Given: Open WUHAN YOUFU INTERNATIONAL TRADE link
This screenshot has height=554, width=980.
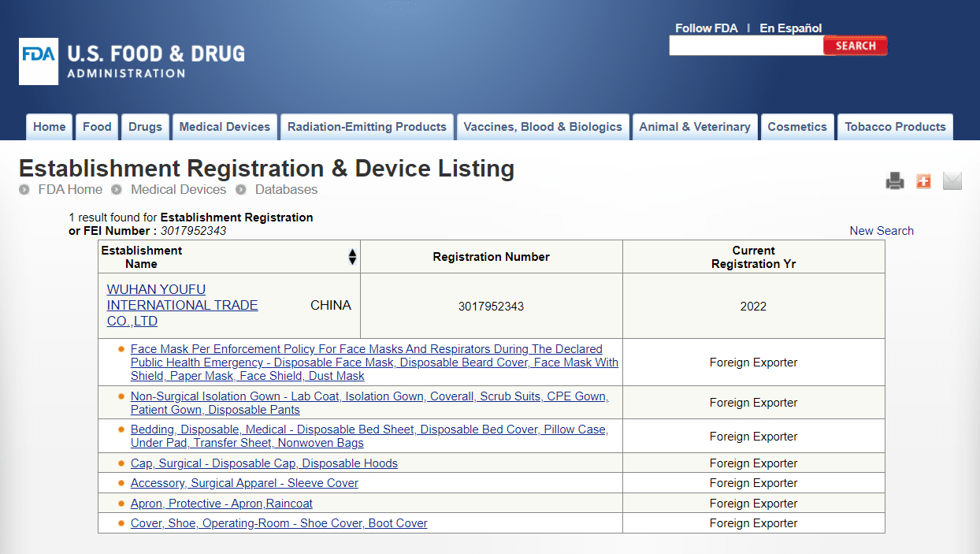Looking at the screenshot, I should click(x=182, y=305).
